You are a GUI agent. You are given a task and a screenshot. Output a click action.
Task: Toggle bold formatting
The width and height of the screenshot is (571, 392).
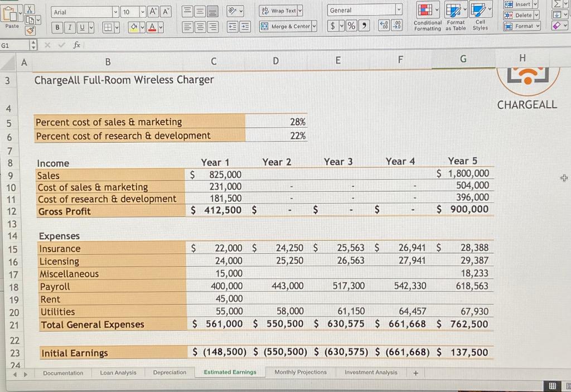coord(57,26)
